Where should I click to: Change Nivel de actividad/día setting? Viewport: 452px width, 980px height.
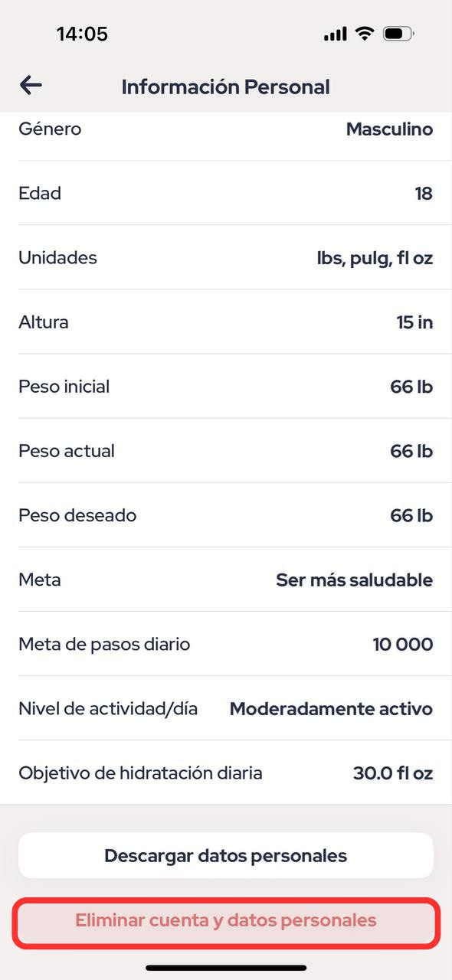(226, 708)
